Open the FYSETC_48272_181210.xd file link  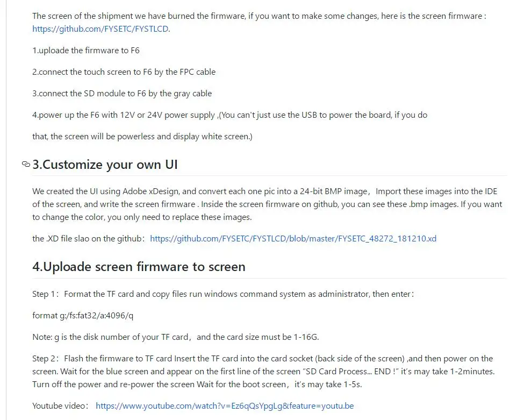[x=293, y=239]
